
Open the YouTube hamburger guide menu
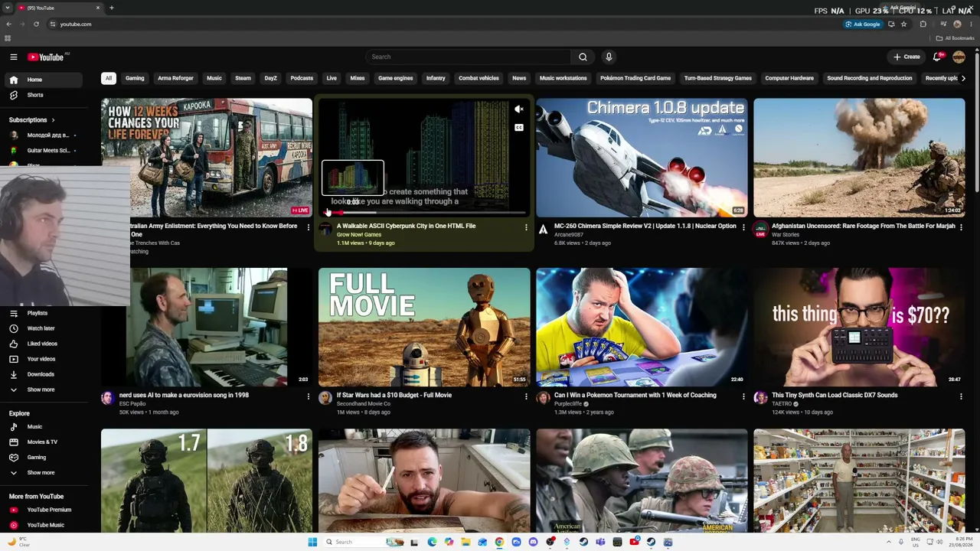(13, 57)
